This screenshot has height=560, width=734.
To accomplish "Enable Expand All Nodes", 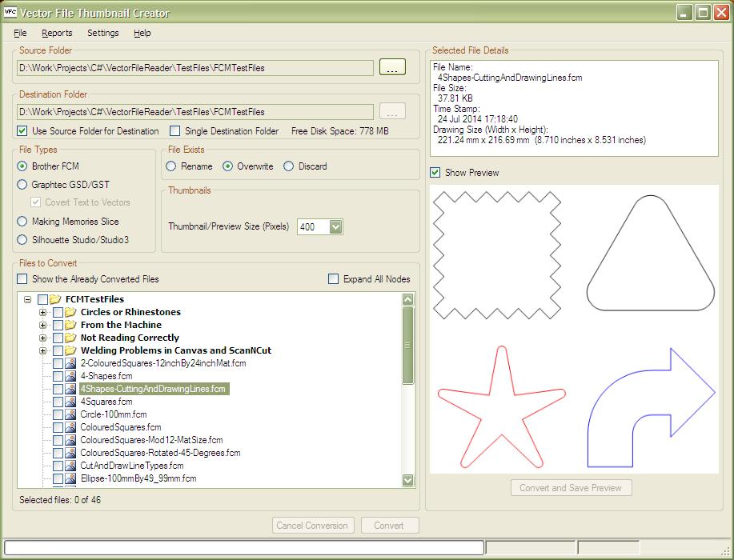I will (333, 278).
